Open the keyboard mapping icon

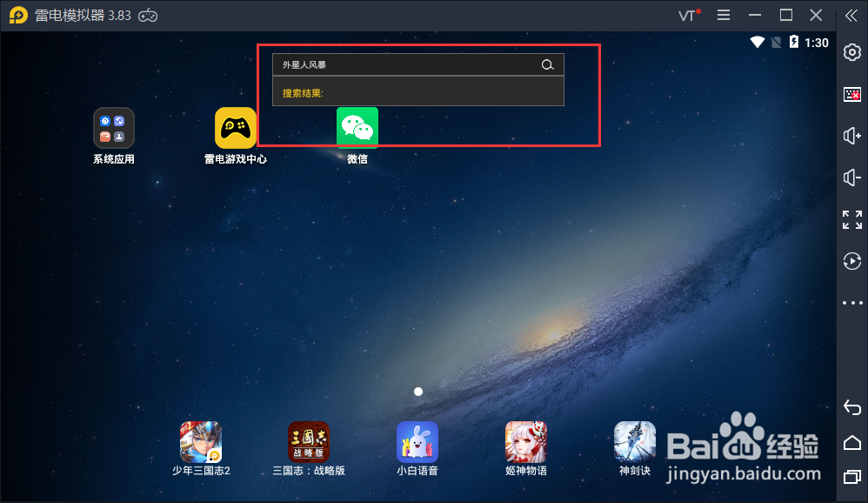pyautogui.click(x=852, y=94)
